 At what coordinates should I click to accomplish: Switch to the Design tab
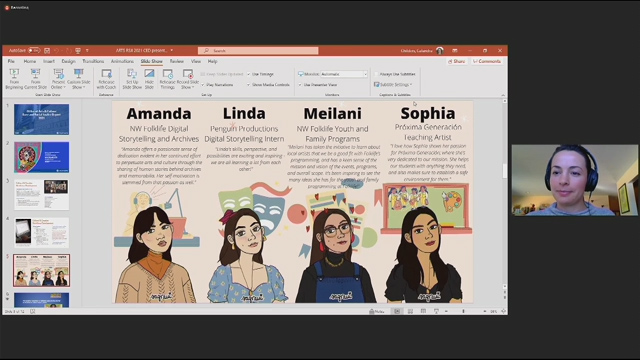(x=69, y=61)
